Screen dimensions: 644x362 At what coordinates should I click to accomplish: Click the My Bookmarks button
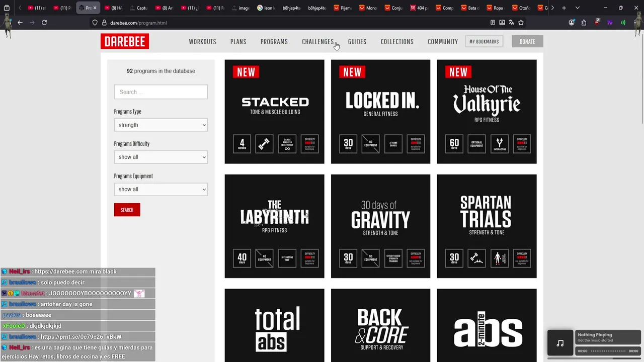click(x=484, y=42)
